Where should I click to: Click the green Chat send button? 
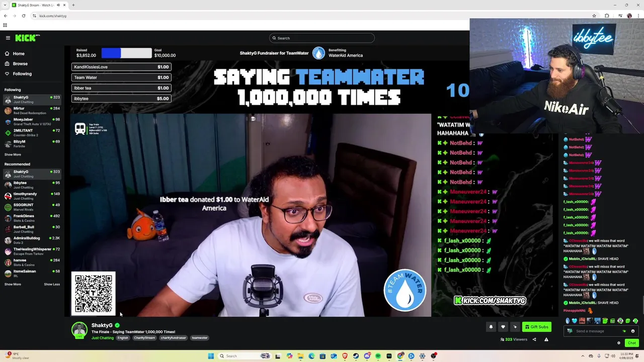tap(632, 343)
